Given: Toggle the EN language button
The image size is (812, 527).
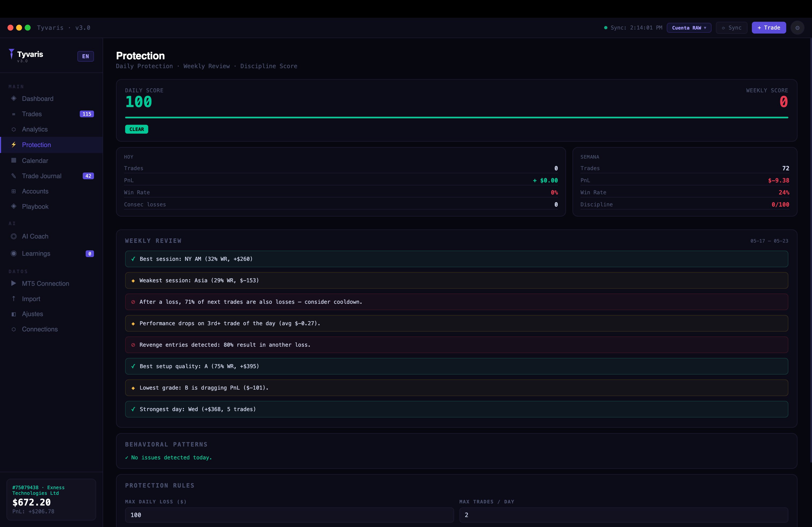Looking at the screenshot, I should pyautogui.click(x=86, y=56).
